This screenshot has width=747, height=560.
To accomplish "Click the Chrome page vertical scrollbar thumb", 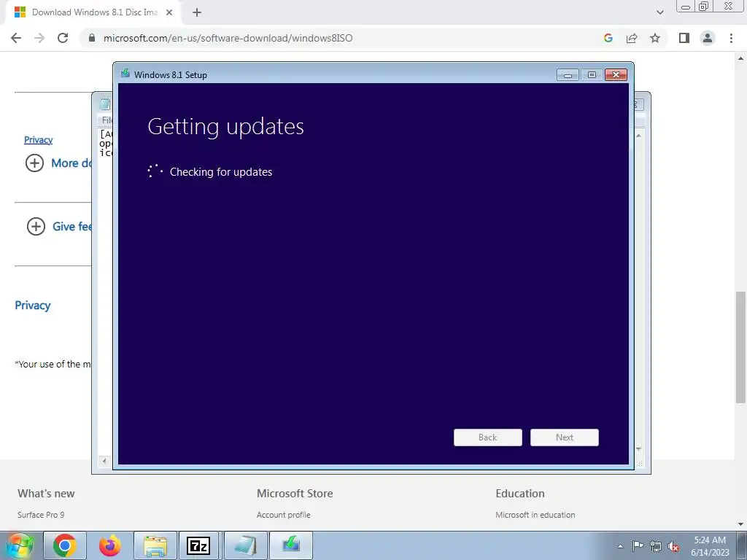I will 740,348.
